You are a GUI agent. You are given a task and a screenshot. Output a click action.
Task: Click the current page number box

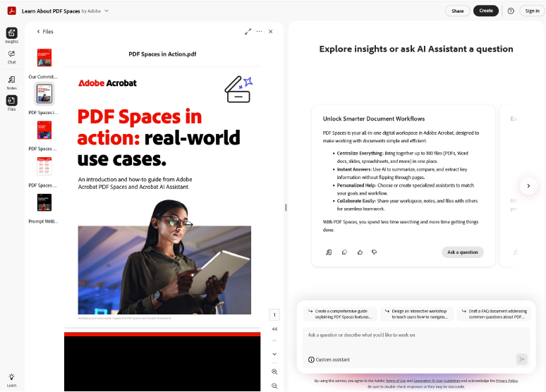[274, 314]
